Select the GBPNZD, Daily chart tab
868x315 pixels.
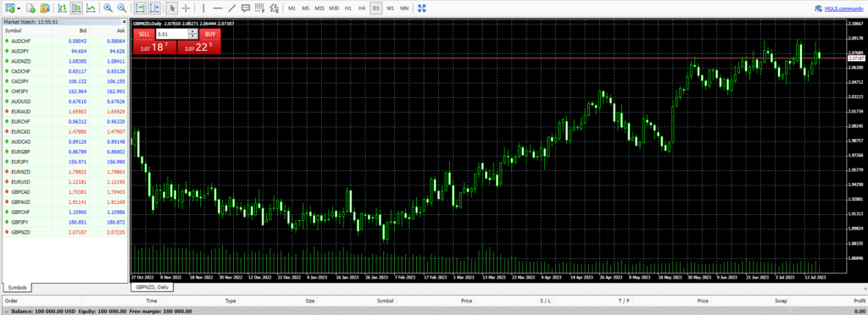[x=153, y=287]
